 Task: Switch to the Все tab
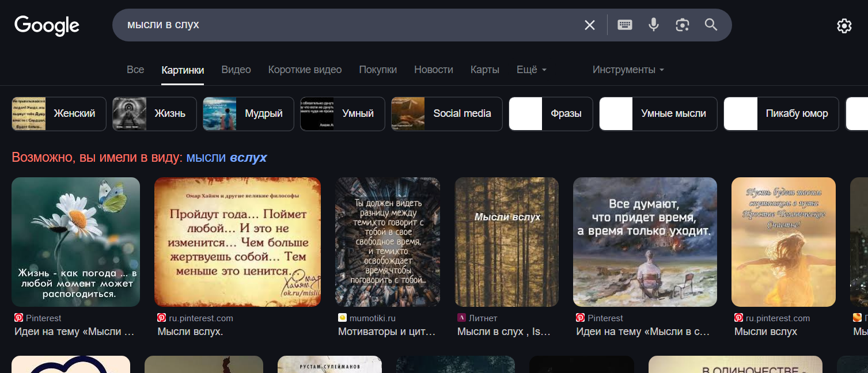tap(135, 70)
